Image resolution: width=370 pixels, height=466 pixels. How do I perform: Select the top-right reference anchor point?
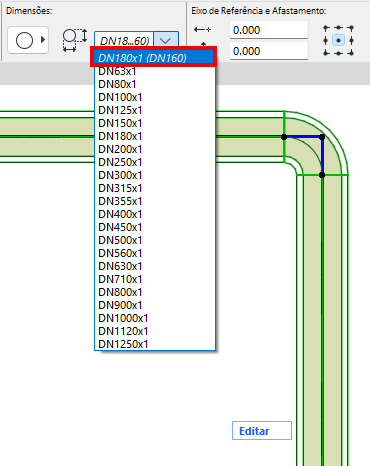pyautogui.click(x=351, y=28)
